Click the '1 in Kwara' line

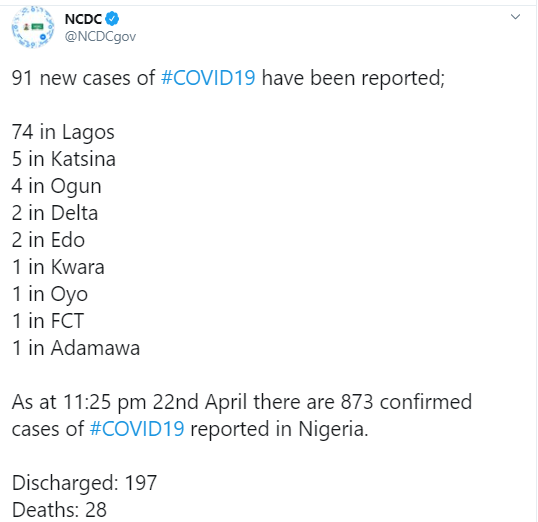[58, 267]
